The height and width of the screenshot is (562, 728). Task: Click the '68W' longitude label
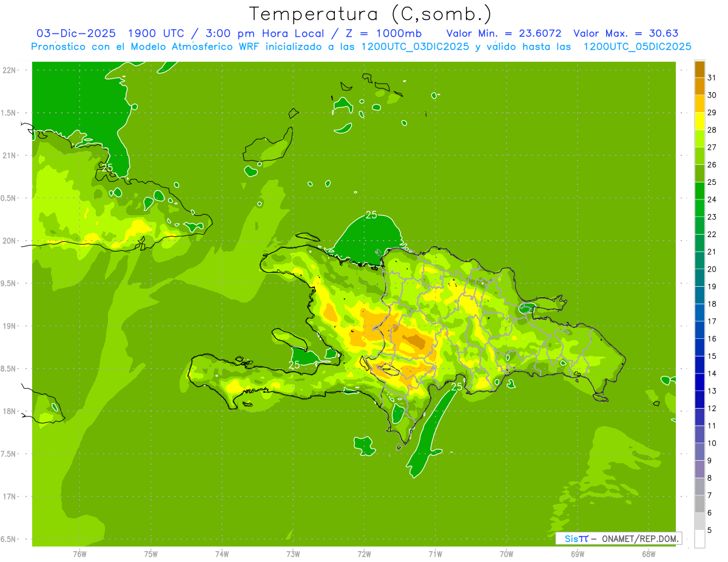click(649, 554)
